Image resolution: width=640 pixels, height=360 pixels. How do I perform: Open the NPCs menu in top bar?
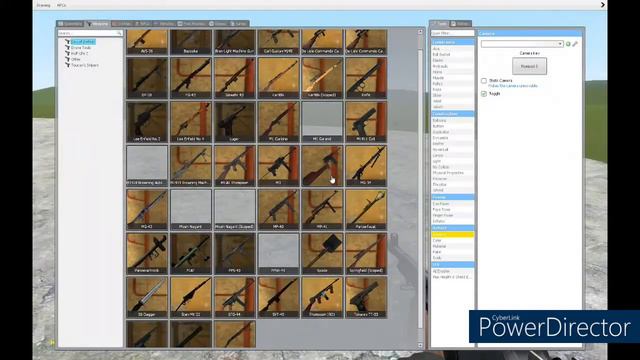coord(61,5)
